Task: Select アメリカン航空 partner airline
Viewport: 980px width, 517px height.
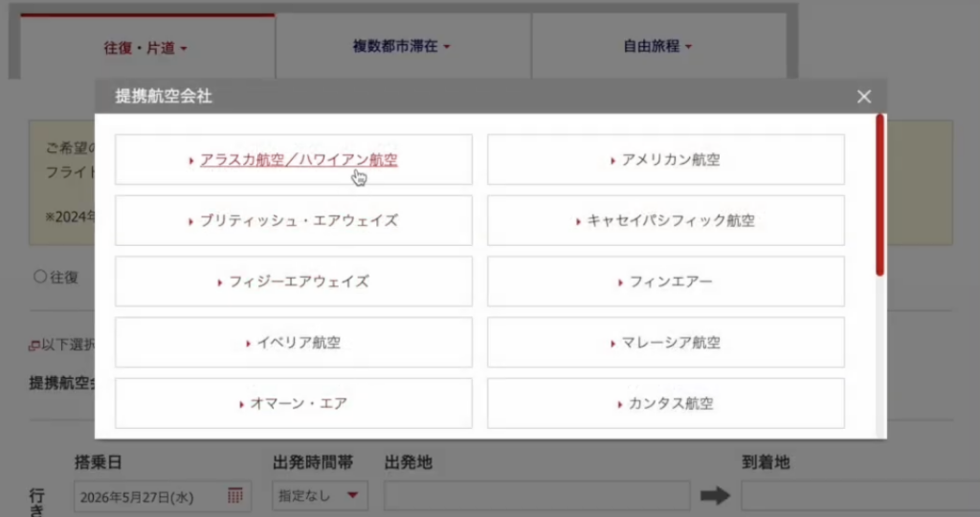Action: tap(666, 160)
